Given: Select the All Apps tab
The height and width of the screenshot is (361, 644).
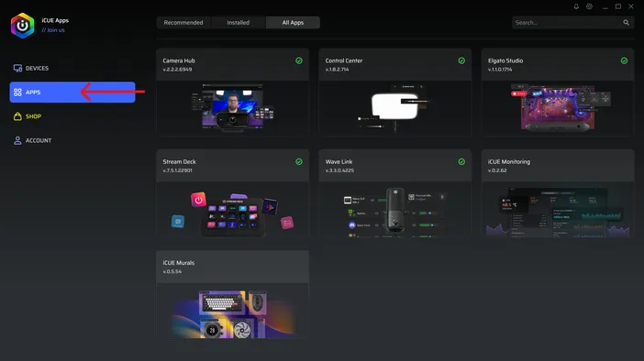Looking at the screenshot, I should click(293, 23).
